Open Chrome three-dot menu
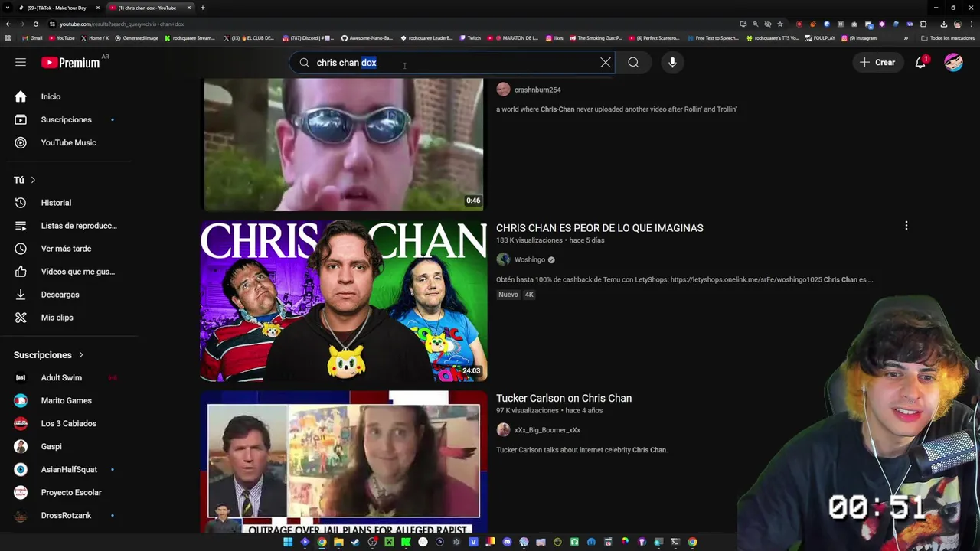 [x=971, y=24]
